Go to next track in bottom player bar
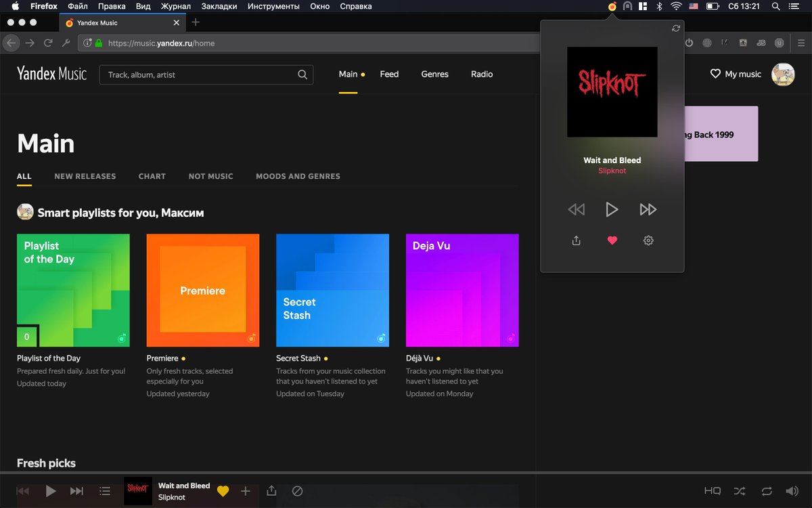 coord(77,491)
